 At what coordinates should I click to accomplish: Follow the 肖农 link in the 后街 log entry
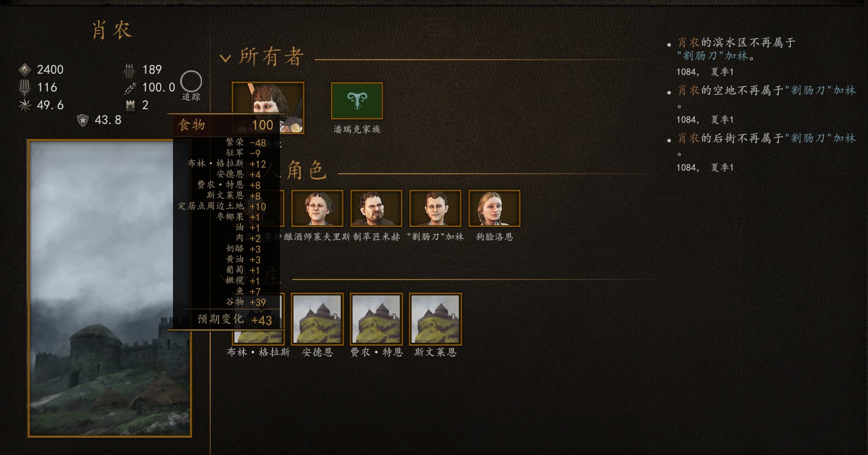(x=688, y=138)
